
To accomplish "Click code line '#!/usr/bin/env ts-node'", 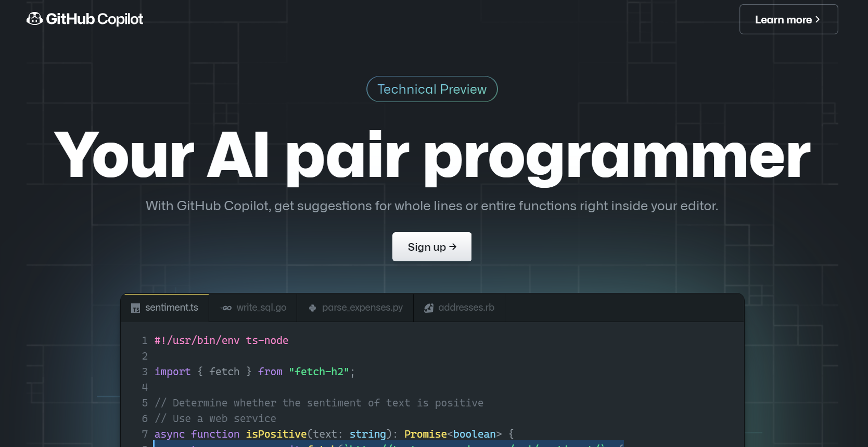I will click(221, 340).
